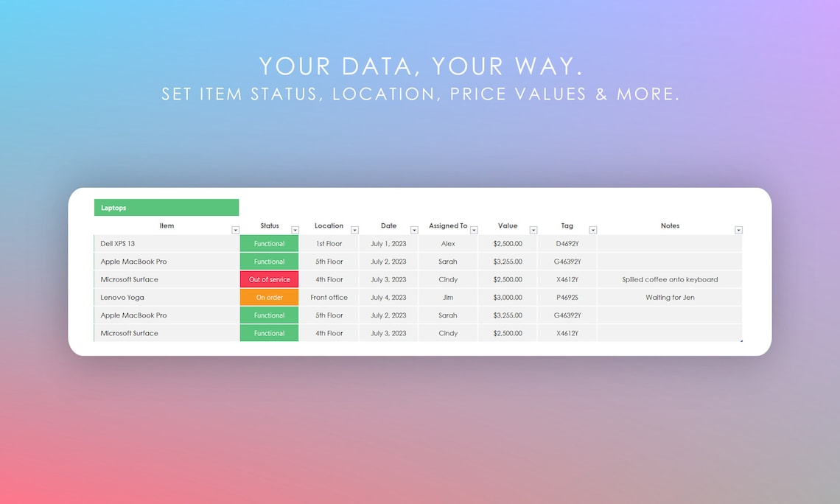The width and height of the screenshot is (840, 504).
Task: Open the Item column filter dropdown
Action: tap(235, 229)
